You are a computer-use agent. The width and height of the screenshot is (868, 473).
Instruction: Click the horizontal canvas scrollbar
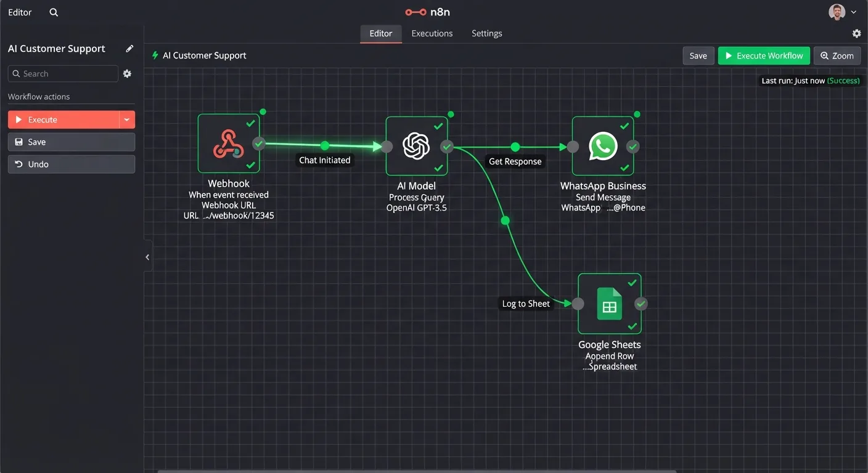(417, 471)
